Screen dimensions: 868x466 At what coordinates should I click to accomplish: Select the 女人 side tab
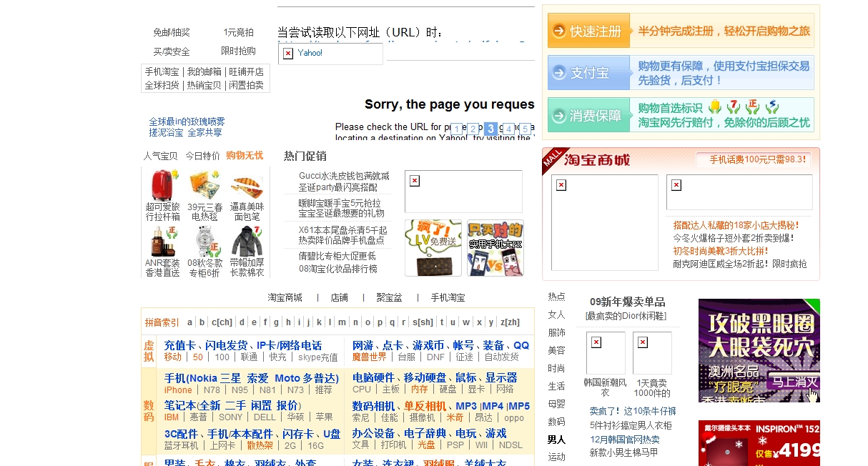pos(557,314)
